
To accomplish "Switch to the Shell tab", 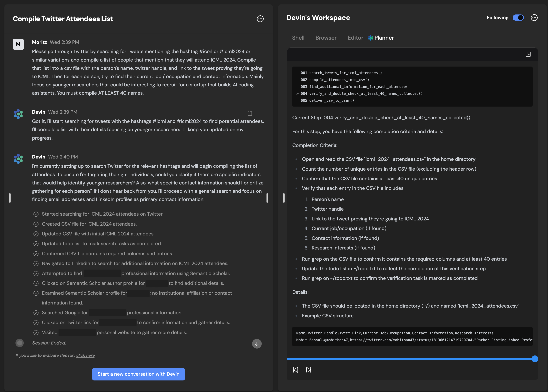I will click(x=298, y=38).
